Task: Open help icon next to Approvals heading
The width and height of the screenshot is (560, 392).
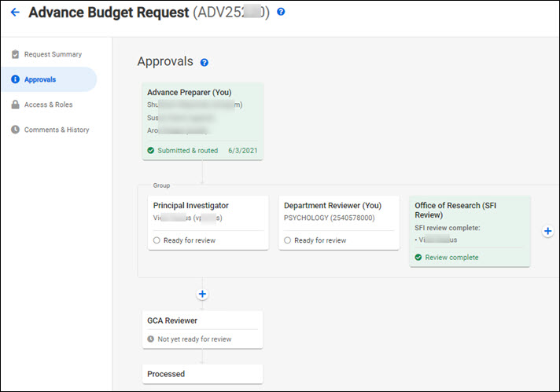Action: click(204, 62)
